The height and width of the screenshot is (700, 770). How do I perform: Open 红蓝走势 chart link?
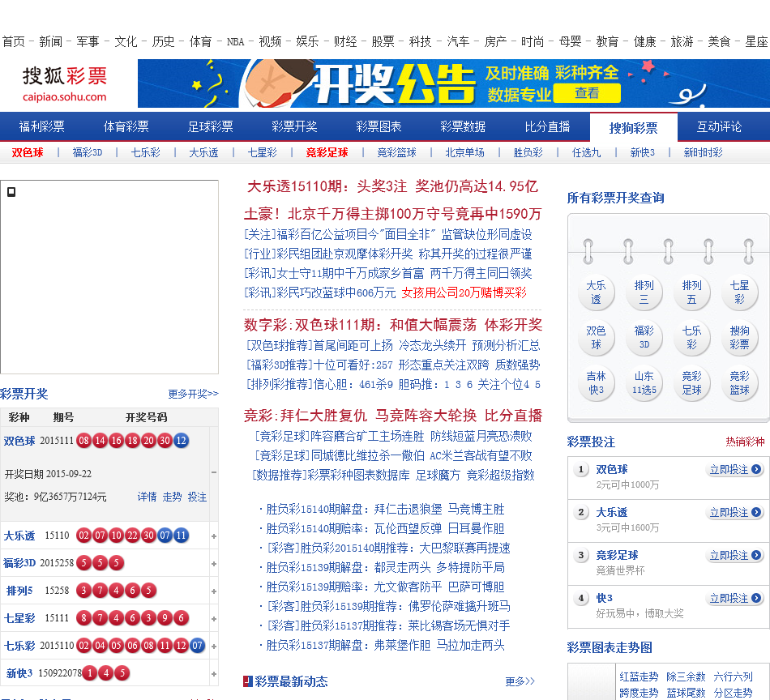(x=639, y=677)
